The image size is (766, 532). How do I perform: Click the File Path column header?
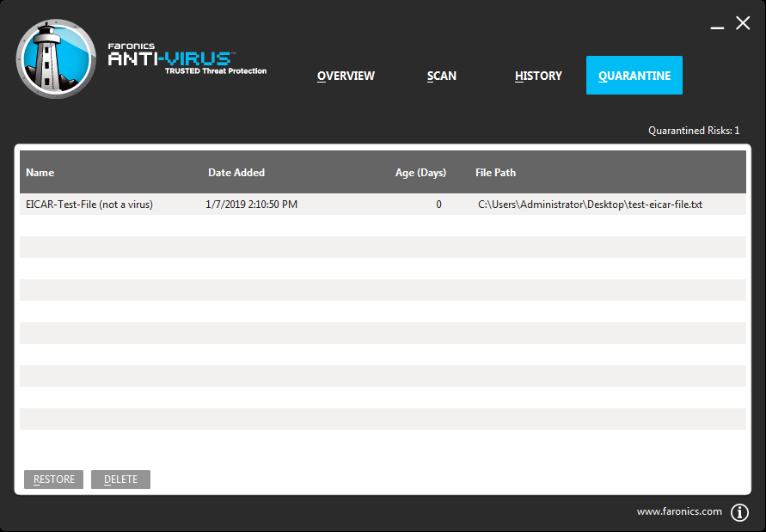point(495,173)
